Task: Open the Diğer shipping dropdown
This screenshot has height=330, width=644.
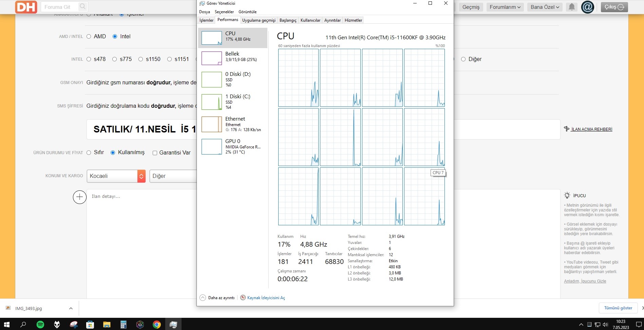Action: pyautogui.click(x=173, y=176)
